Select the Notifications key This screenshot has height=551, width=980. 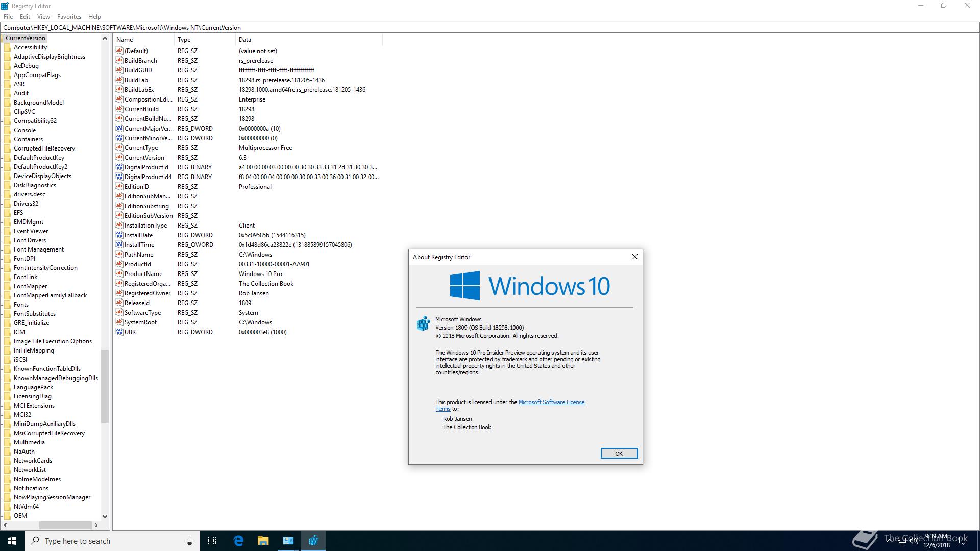point(31,488)
